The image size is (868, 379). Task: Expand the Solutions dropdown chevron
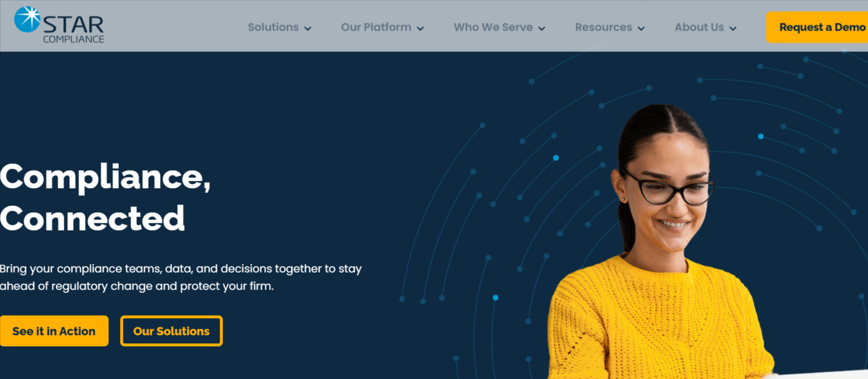(308, 29)
